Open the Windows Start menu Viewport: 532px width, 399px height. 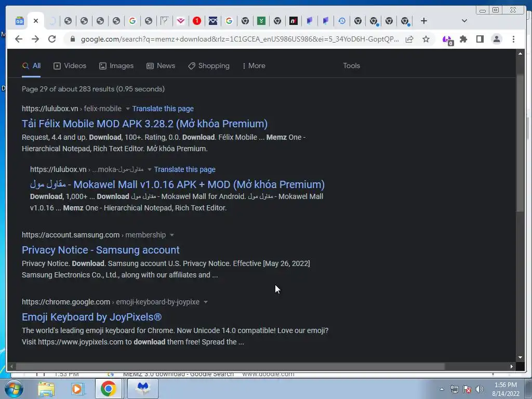(13, 389)
